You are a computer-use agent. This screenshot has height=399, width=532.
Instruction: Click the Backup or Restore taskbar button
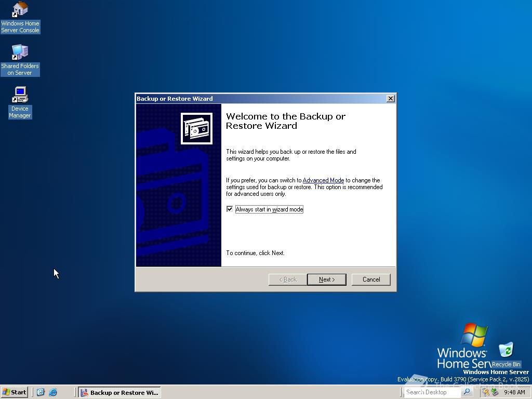tap(119, 393)
